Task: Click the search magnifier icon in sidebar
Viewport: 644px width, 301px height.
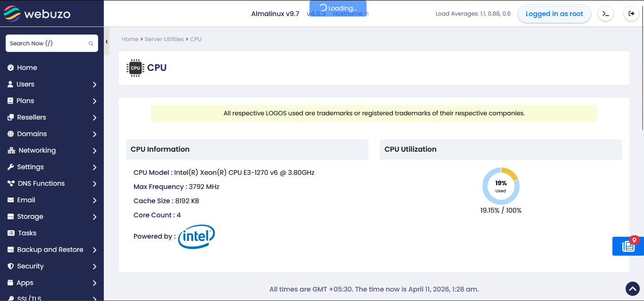Action: (x=91, y=43)
